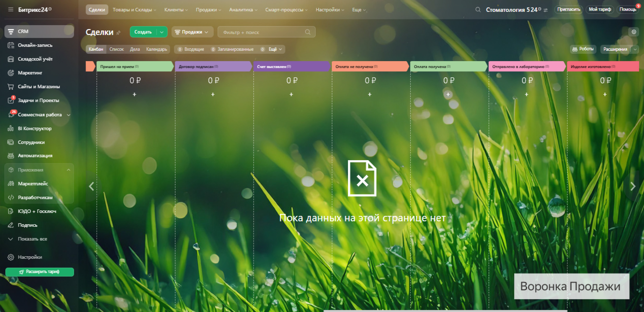This screenshot has width=644, height=312.
Task: Open the Роботы button
Action: [583, 49]
